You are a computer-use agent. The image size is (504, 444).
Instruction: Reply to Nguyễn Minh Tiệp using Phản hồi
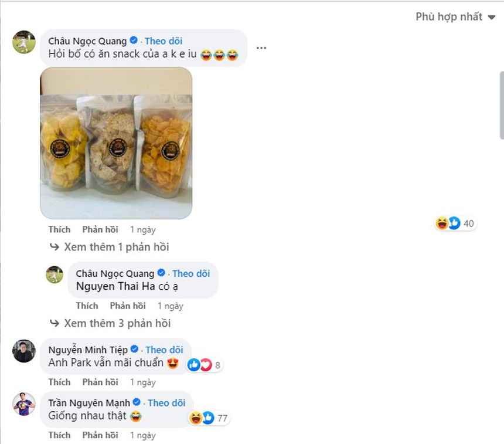pyautogui.click(x=100, y=382)
